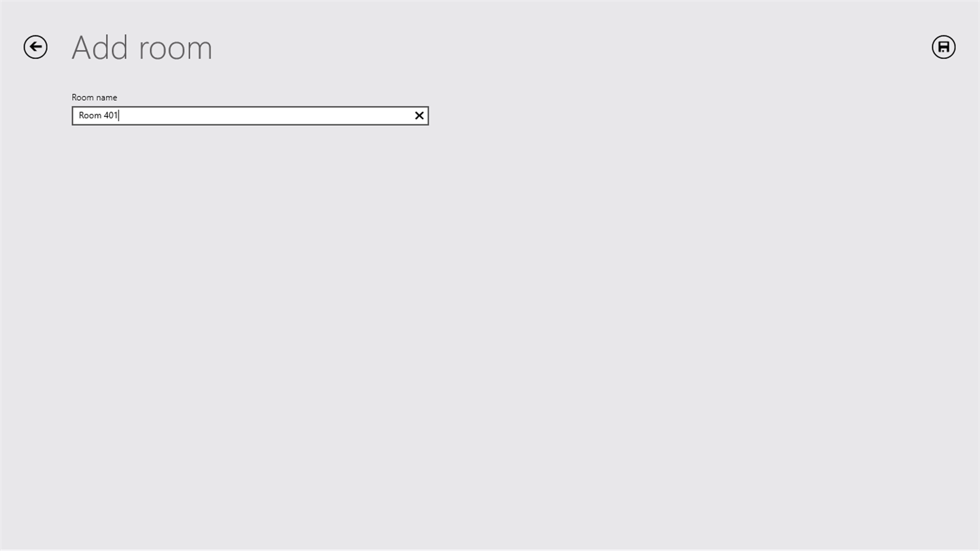Image resolution: width=980 pixels, height=551 pixels.
Task: Focus the Room name text box
Action: pyautogui.click(x=250, y=116)
